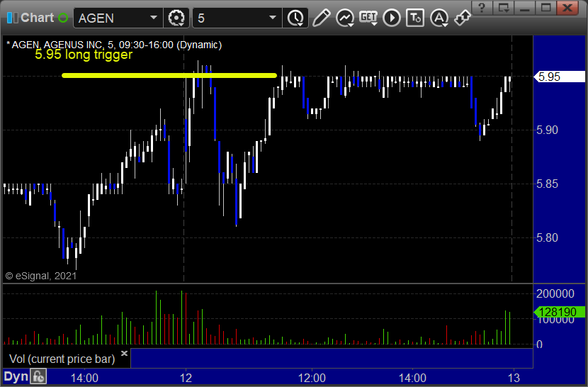This screenshot has width=588, height=387.
Task: Click the first 14:00 time axis label
Action: (x=84, y=378)
